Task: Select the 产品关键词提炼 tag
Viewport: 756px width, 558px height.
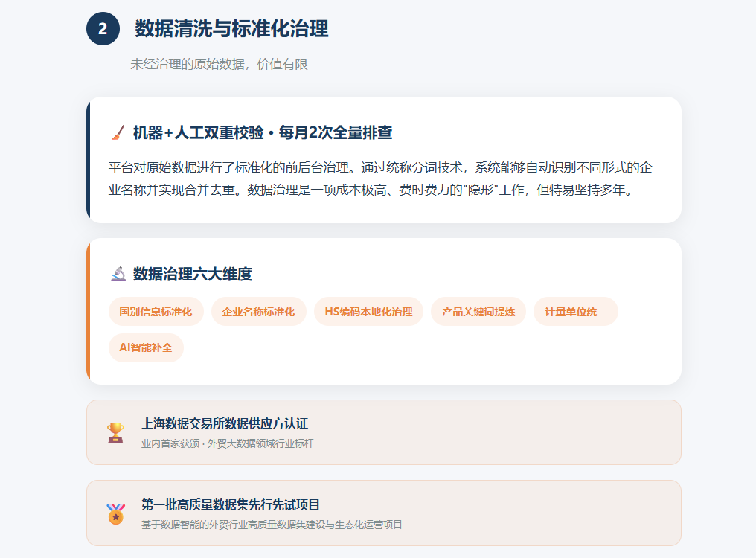Action: [x=478, y=312]
